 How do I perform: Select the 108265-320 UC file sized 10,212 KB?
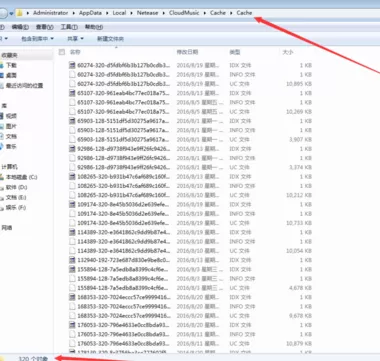(x=190, y=195)
